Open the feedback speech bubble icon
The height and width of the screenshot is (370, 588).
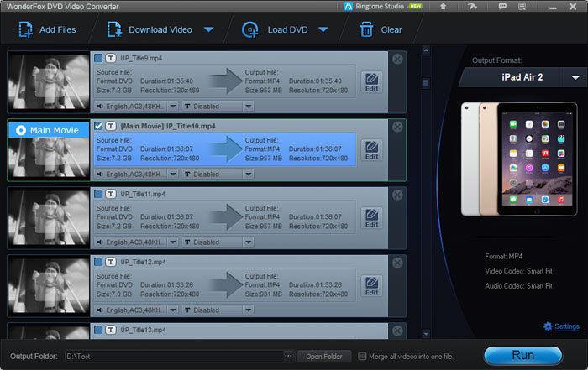click(502, 6)
